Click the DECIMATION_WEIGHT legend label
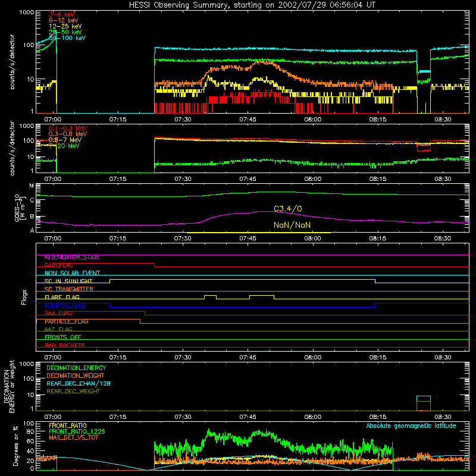 (x=76, y=376)
